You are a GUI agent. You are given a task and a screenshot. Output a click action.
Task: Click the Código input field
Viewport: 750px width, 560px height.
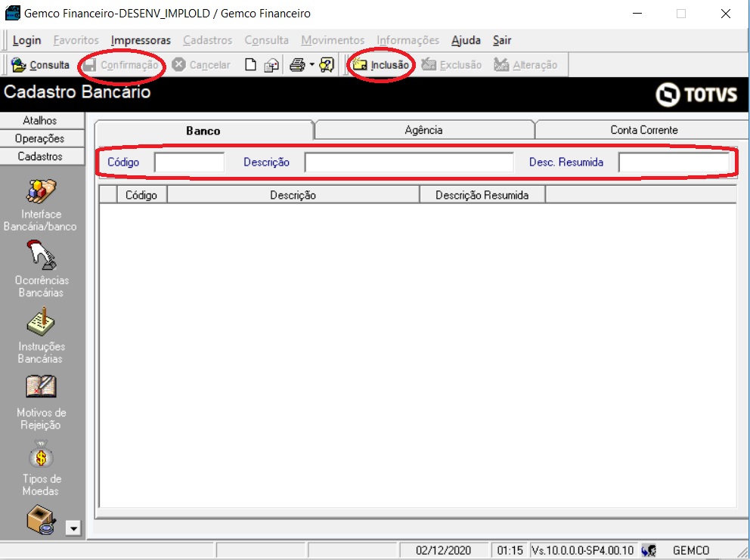[x=190, y=162]
